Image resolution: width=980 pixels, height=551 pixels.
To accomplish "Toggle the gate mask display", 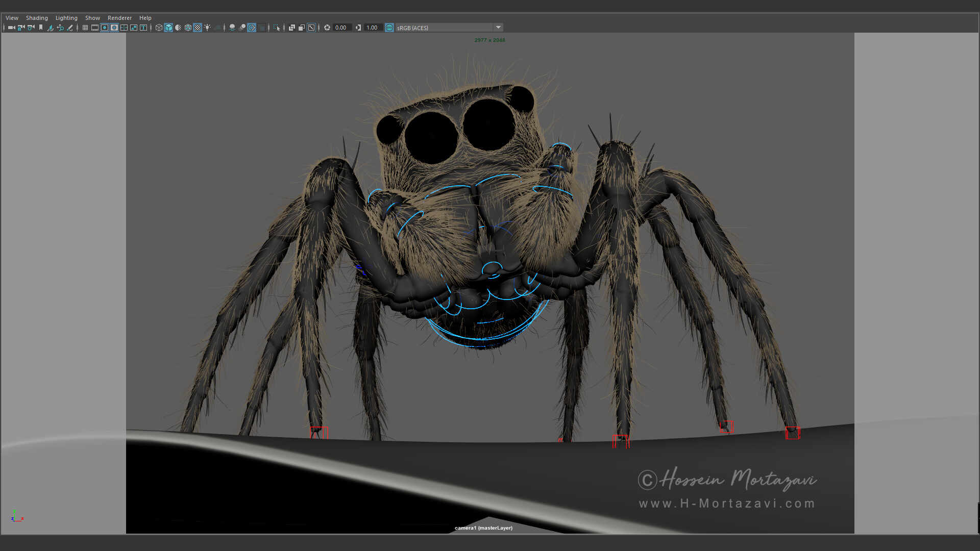I will 115,28.
